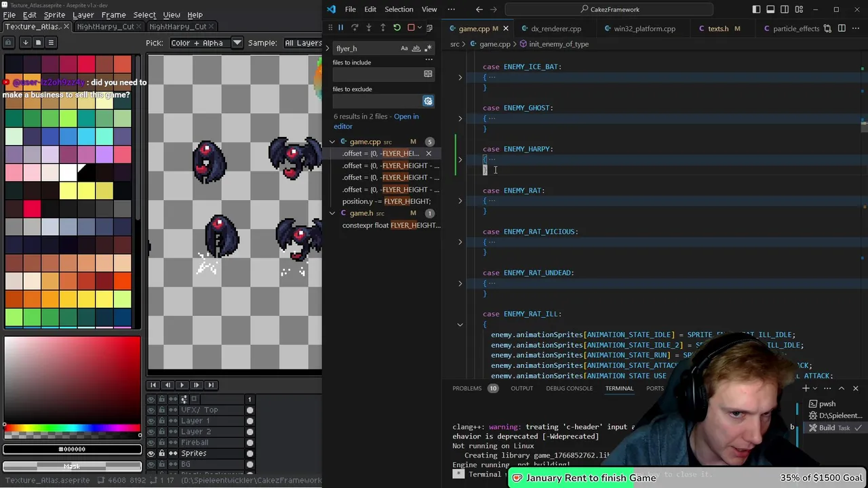Click the Aseprite palette lock icon
Image resolution: width=868 pixels, height=488 pixels.
8,42
